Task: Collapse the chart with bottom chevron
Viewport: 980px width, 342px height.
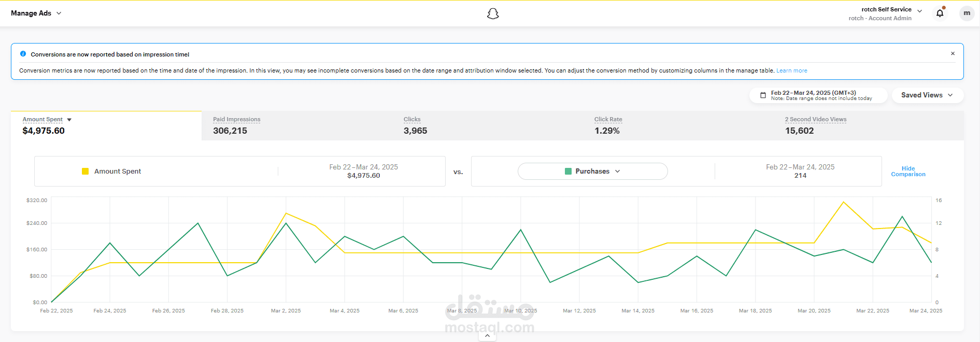Action: coord(487,336)
